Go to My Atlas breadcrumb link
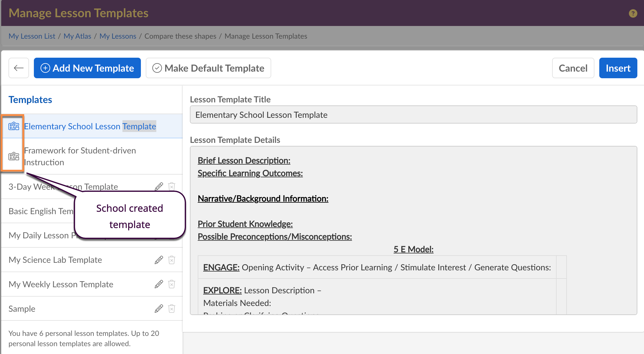 click(77, 36)
